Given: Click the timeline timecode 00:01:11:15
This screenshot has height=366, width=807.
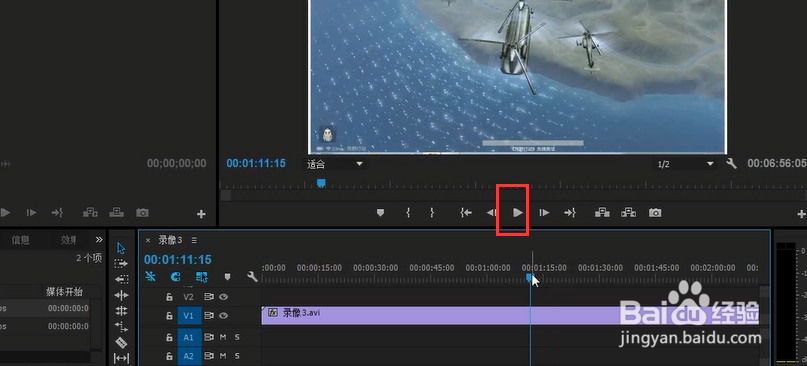Looking at the screenshot, I should tap(178, 260).
